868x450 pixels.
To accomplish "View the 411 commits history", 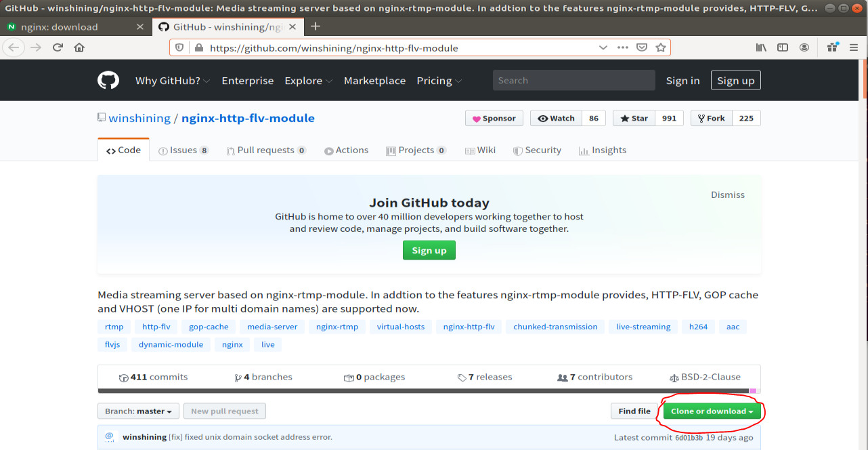I will click(x=153, y=377).
